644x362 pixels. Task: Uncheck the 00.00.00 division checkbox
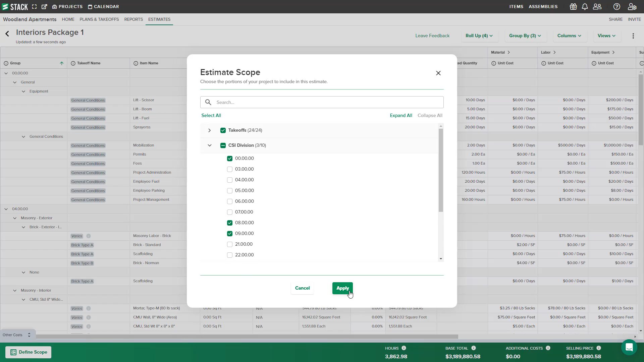click(230, 158)
